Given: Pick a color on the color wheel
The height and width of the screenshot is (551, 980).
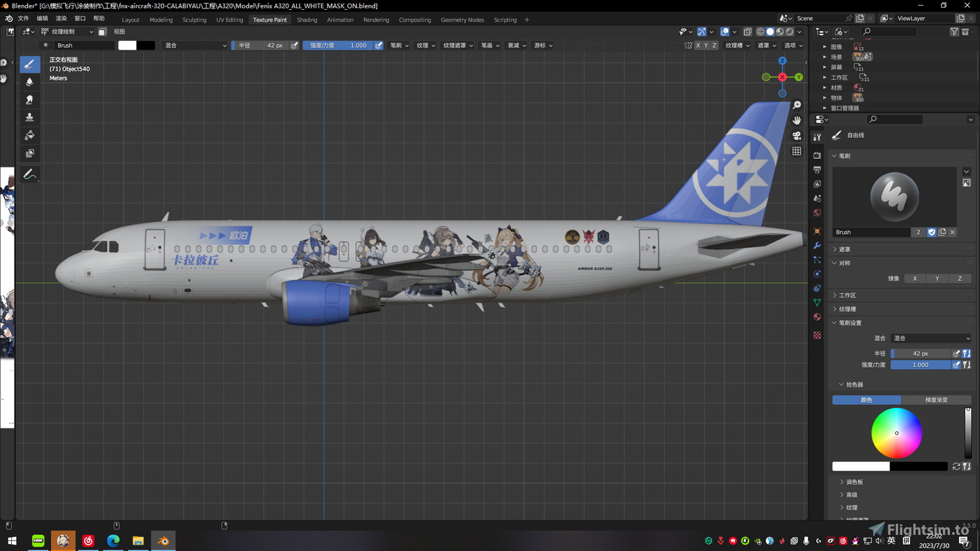Looking at the screenshot, I should coord(897,433).
